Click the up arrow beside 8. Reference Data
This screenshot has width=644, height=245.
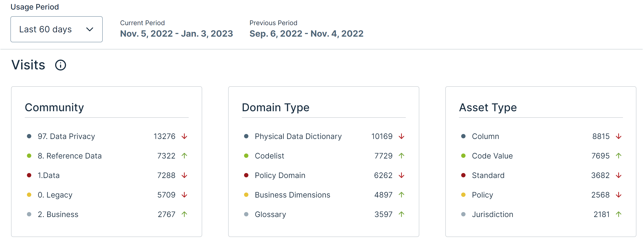(185, 156)
